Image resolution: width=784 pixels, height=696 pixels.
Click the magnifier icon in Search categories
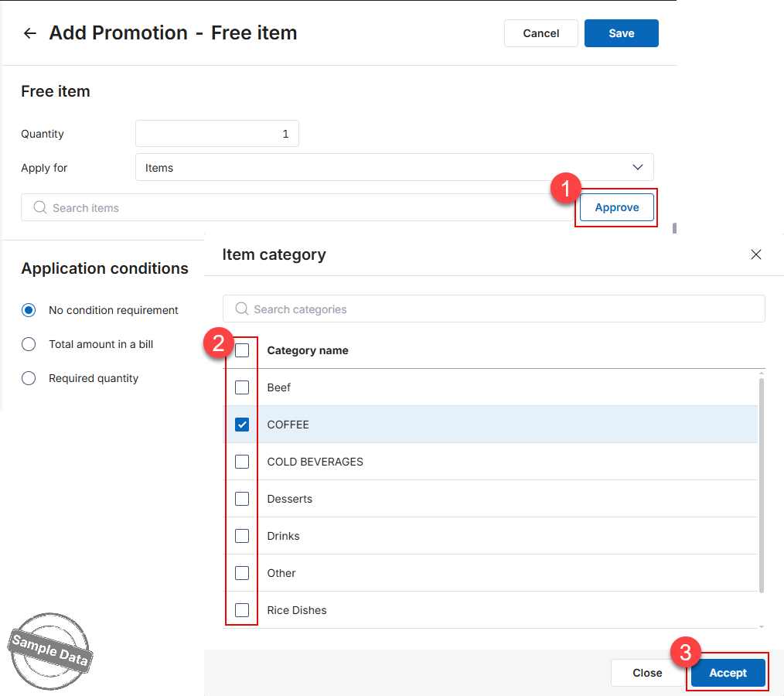pos(242,309)
